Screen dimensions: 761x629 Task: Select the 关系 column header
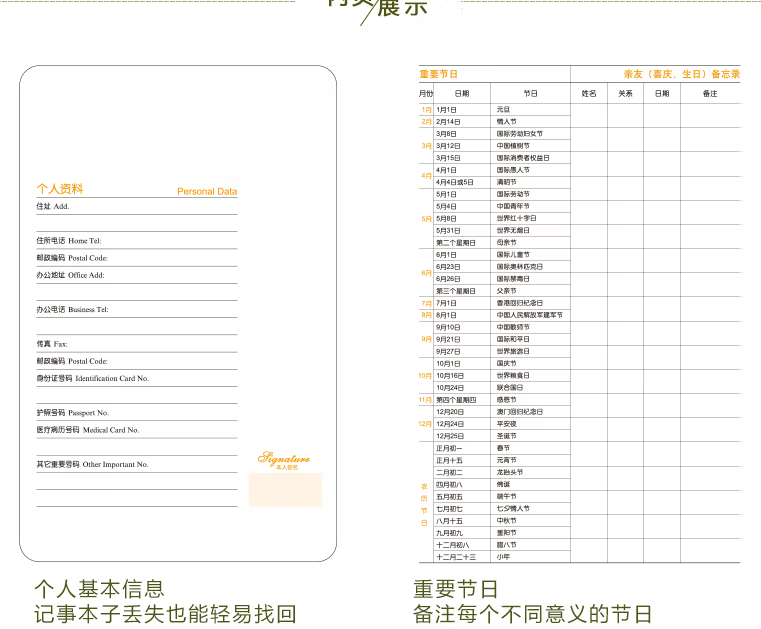pos(626,93)
